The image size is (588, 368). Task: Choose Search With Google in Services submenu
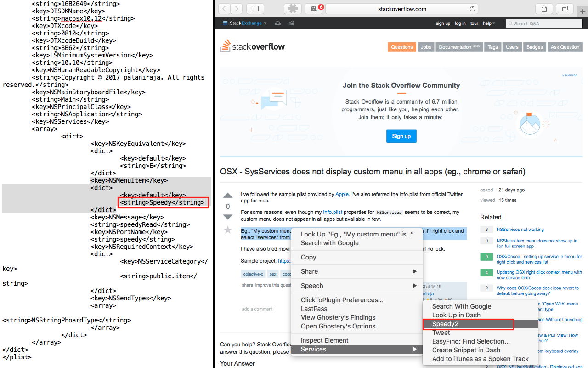click(480, 306)
